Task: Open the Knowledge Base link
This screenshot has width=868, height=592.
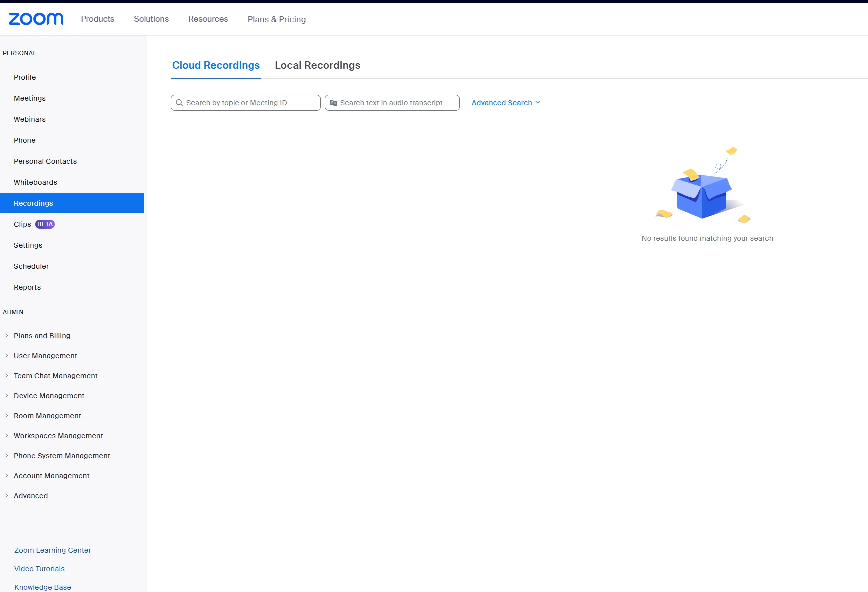Action: [43, 587]
